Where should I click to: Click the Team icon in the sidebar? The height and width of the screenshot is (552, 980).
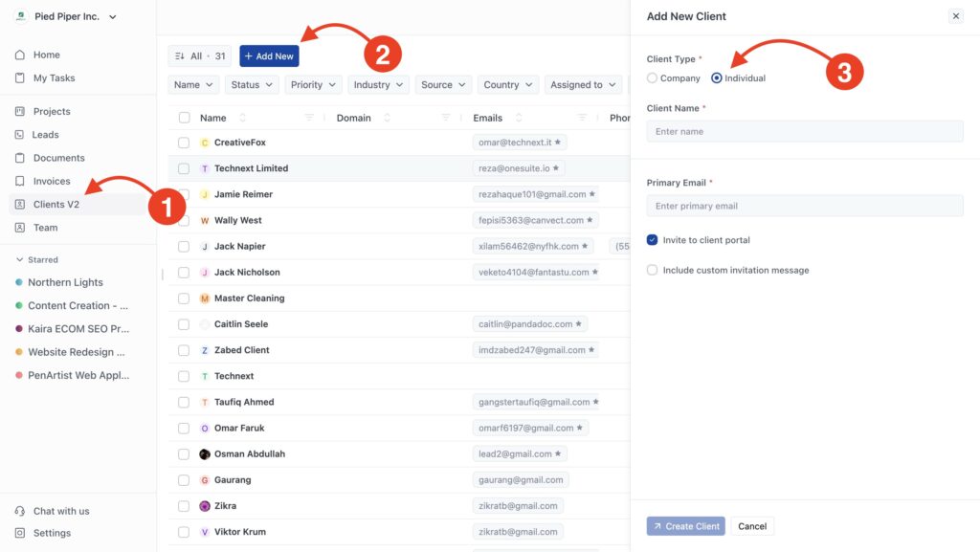(x=21, y=227)
